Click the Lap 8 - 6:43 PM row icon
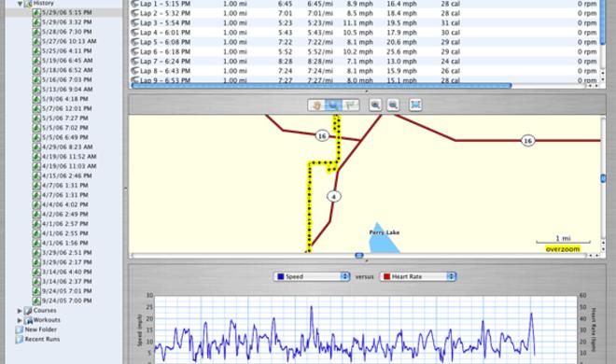This screenshot has width=616, height=364. coord(134,71)
